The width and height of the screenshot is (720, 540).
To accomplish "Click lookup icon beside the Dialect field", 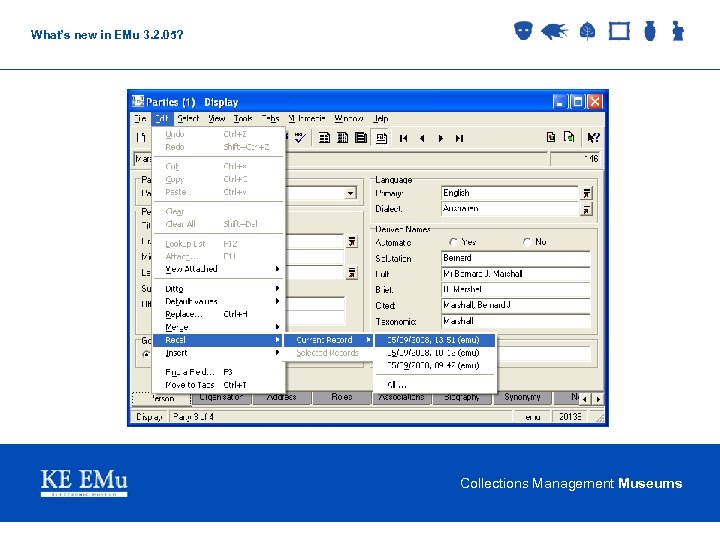I will 586,210.
